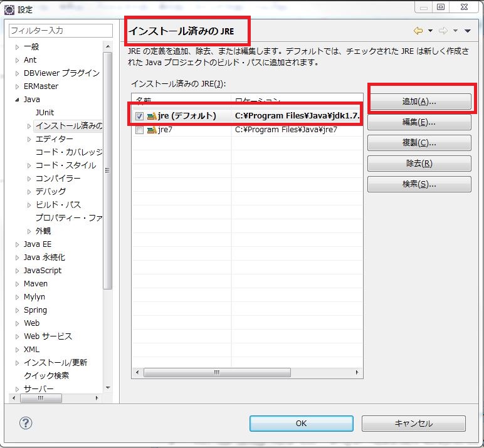Expand the Java EE tree node
This screenshot has width=484, height=448.
[17, 244]
